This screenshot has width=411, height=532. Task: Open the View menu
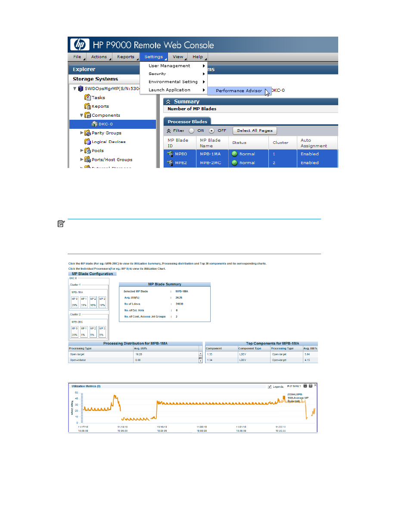pyautogui.click(x=178, y=57)
